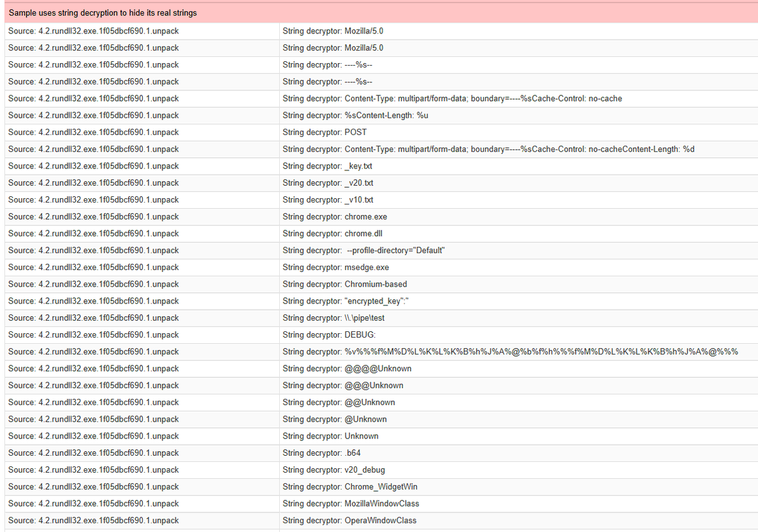Select the 'Chromium-based' string cell

click(x=519, y=284)
